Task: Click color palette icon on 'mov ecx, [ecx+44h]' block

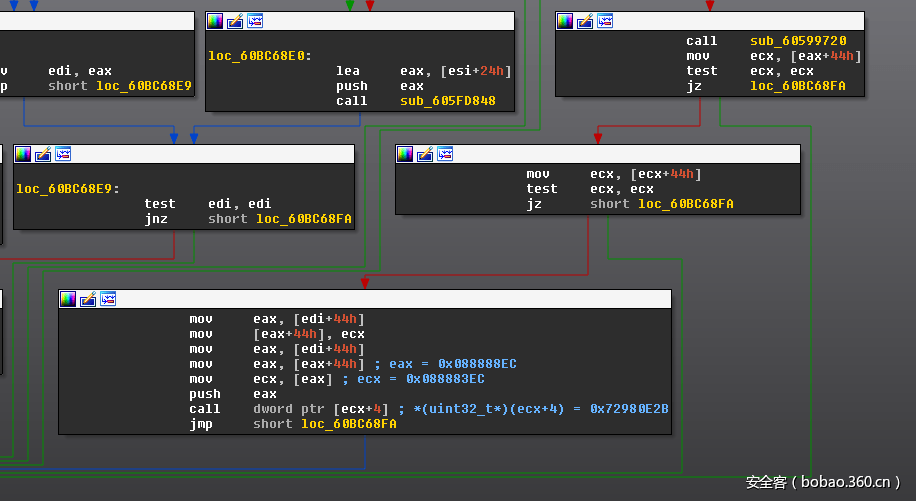Action: tap(405, 153)
